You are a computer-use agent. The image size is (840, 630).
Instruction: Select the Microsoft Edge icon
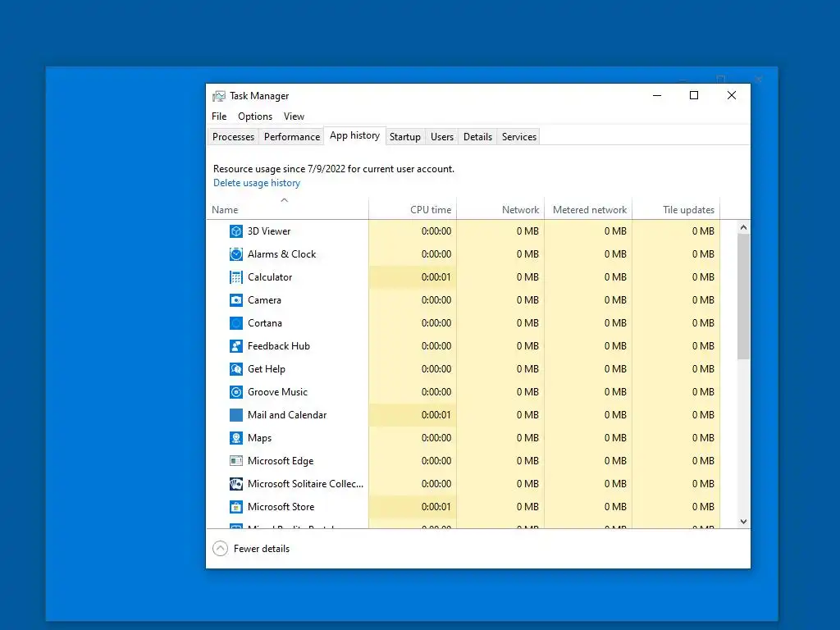[x=235, y=461]
